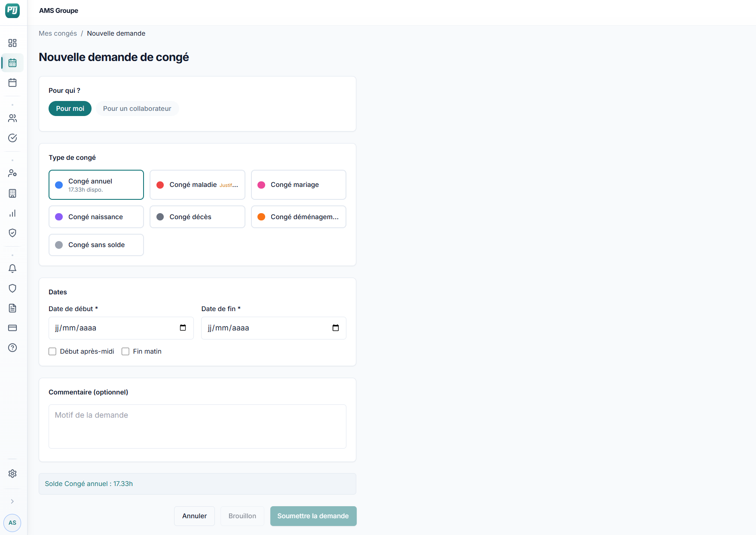This screenshot has width=756, height=535.
Task: Open the team users icon in sidebar
Action: click(x=12, y=118)
